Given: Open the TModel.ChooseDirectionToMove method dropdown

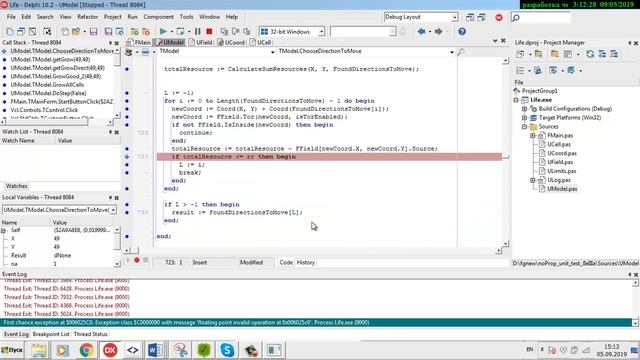Looking at the screenshot, I should pos(451,52).
